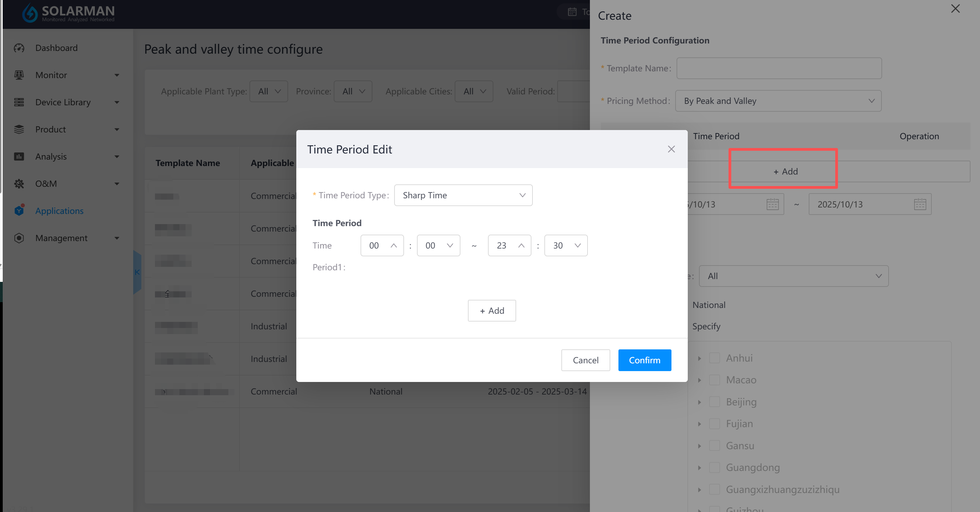Click the Template Name input field
Viewport: 980px width, 512px height.
pos(779,69)
